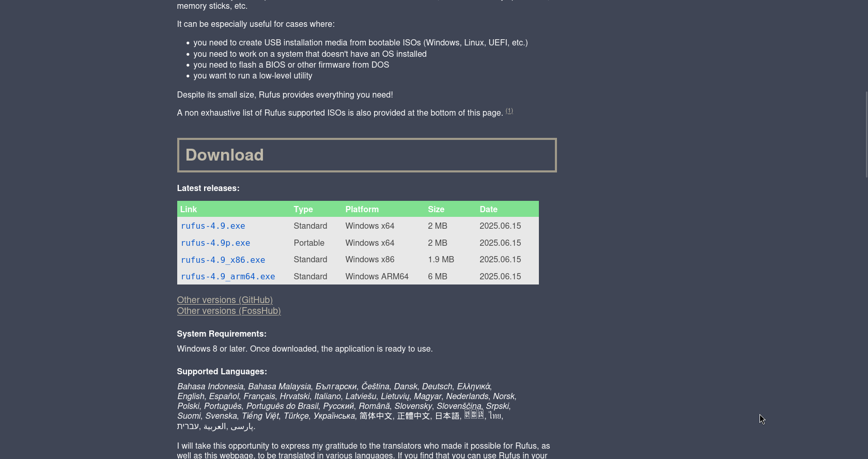This screenshot has width=868, height=459.
Task: Open Other versions (GitHub) link
Action: pos(225,300)
